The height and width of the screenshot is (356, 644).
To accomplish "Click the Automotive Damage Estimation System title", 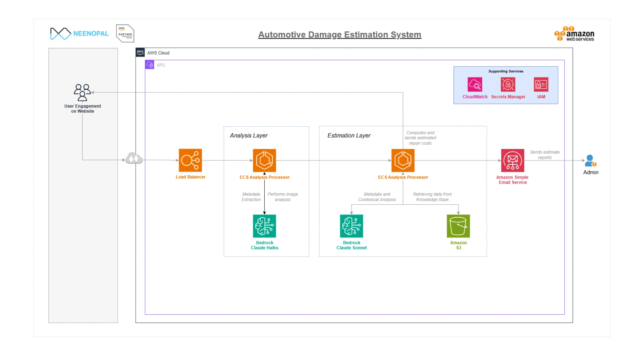I will pos(339,35).
